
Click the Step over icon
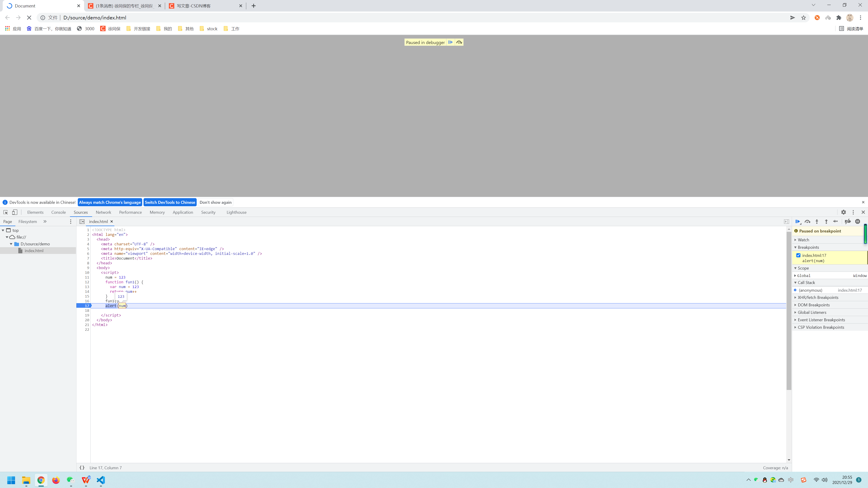click(x=807, y=221)
